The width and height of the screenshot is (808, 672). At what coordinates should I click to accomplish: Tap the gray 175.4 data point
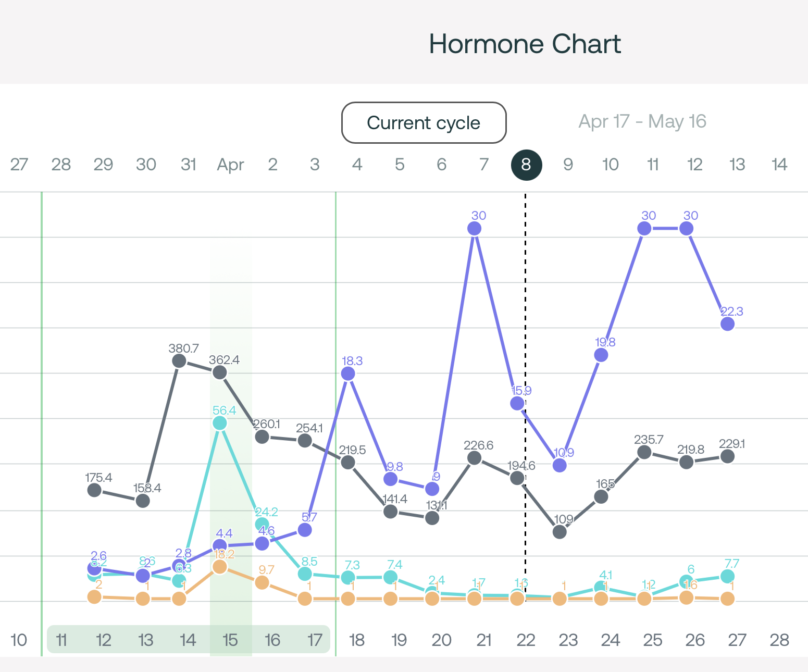[94, 490]
